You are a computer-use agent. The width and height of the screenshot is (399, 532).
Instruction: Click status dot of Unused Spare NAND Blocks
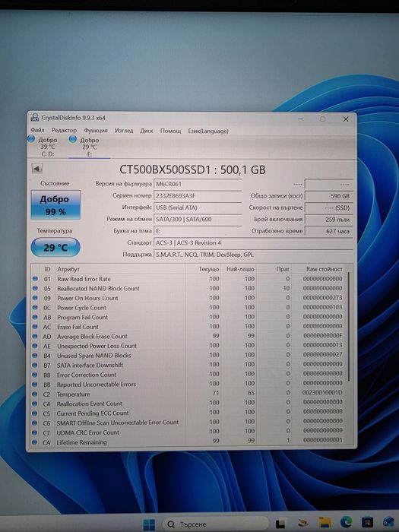pos(35,355)
